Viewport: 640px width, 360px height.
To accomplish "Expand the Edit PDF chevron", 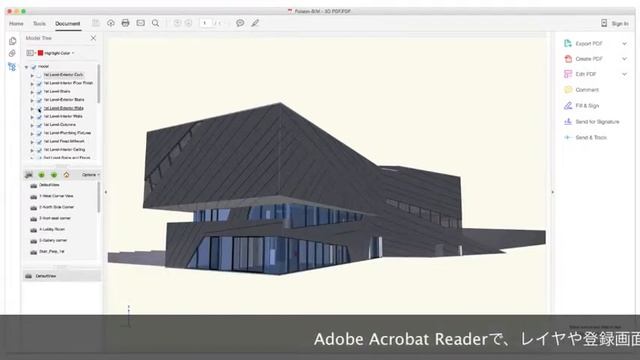I will [624, 74].
